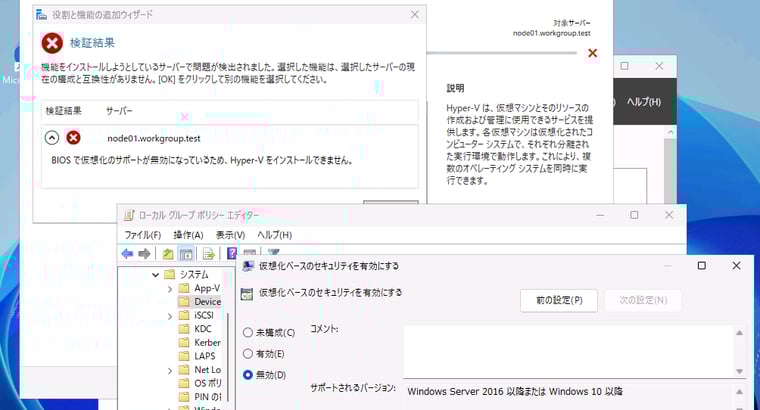Viewport: 760px width, 410px height.
Task: Click the comment box scroll-up arrow
Action: 739,332
